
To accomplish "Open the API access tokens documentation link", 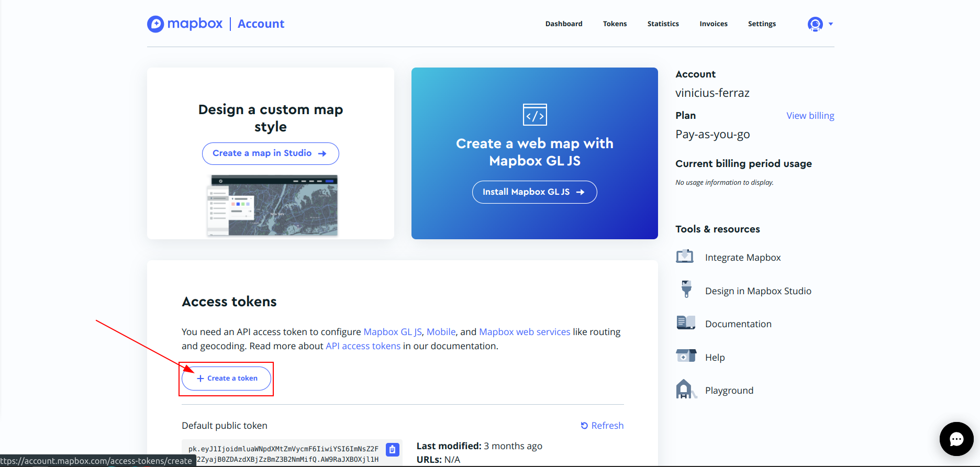I will tap(363, 346).
